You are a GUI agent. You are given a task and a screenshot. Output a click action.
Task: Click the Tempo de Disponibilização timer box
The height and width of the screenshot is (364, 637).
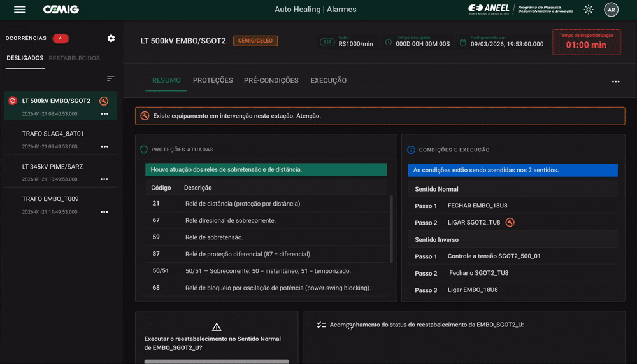click(x=586, y=42)
